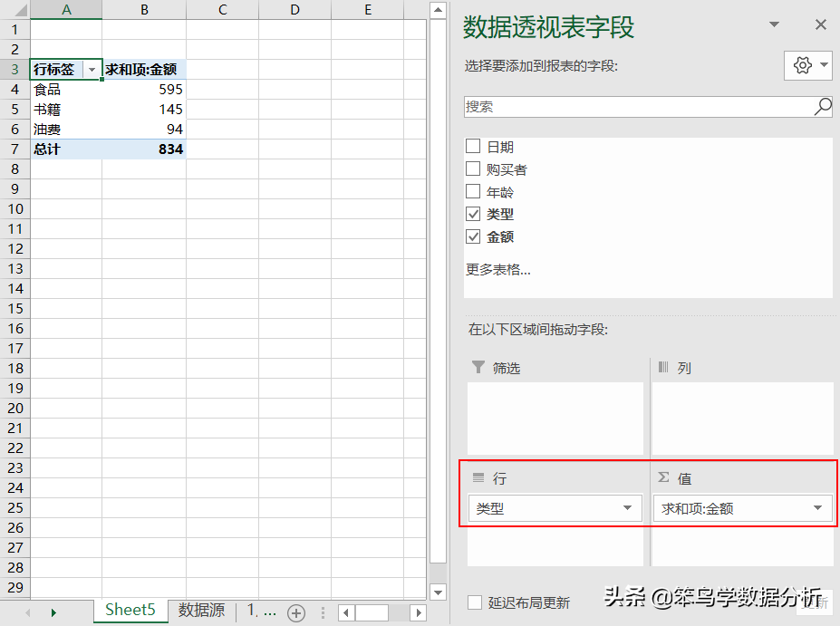Open the field list tools gear menu
Viewport: 840px width, 626px height.
(808, 65)
